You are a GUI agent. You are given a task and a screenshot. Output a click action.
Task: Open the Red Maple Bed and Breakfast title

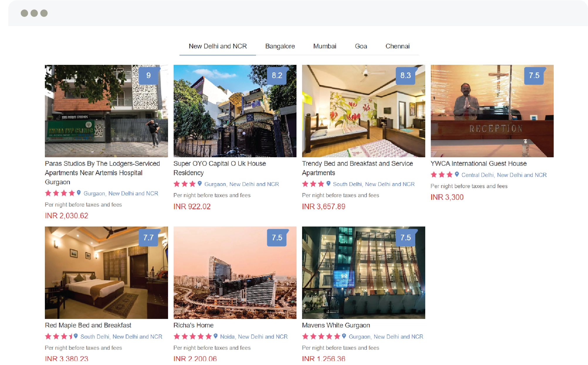tap(88, 325)
